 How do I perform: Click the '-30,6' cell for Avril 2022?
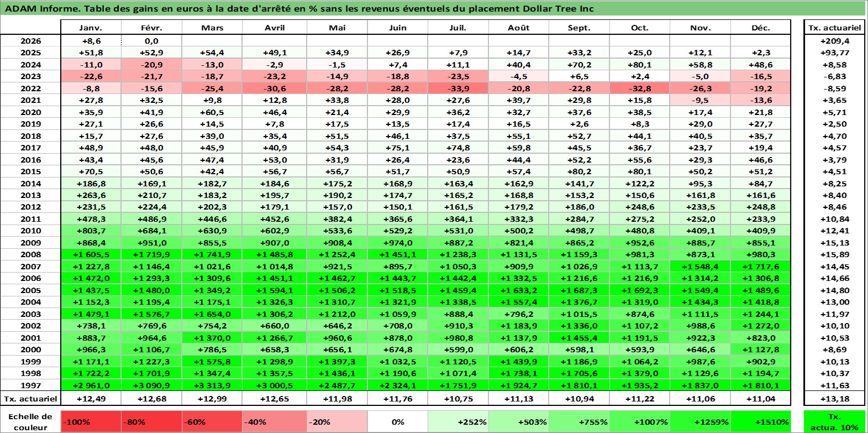275,88
